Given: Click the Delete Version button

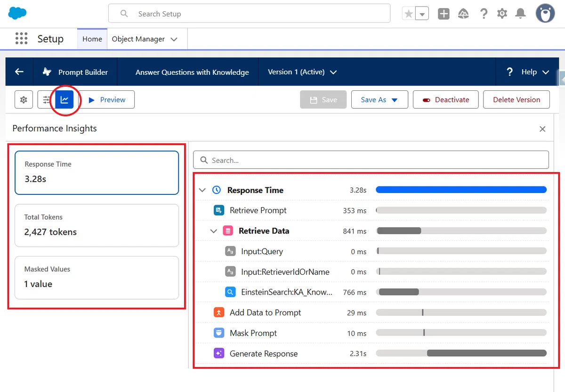Looking at the screenshot, I should (517, 100).
